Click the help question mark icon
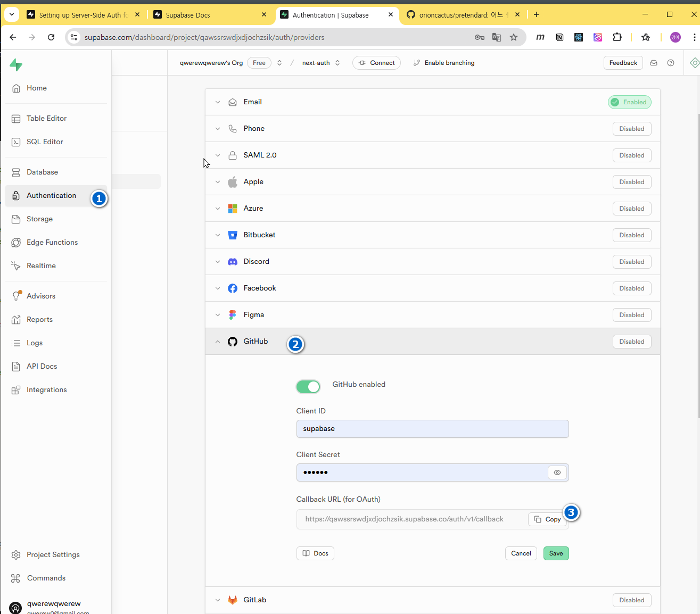The width and height of the screenshot is (700, 614). pyautogui.click(x=671, y=63)
